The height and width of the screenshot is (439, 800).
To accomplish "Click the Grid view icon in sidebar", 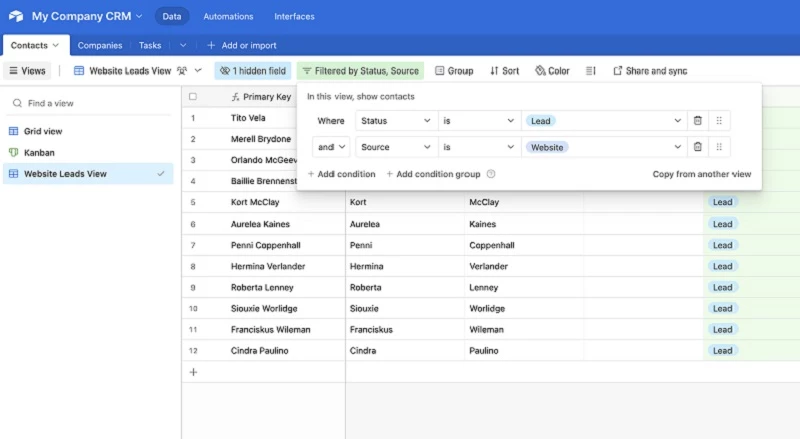I will 14,131.
